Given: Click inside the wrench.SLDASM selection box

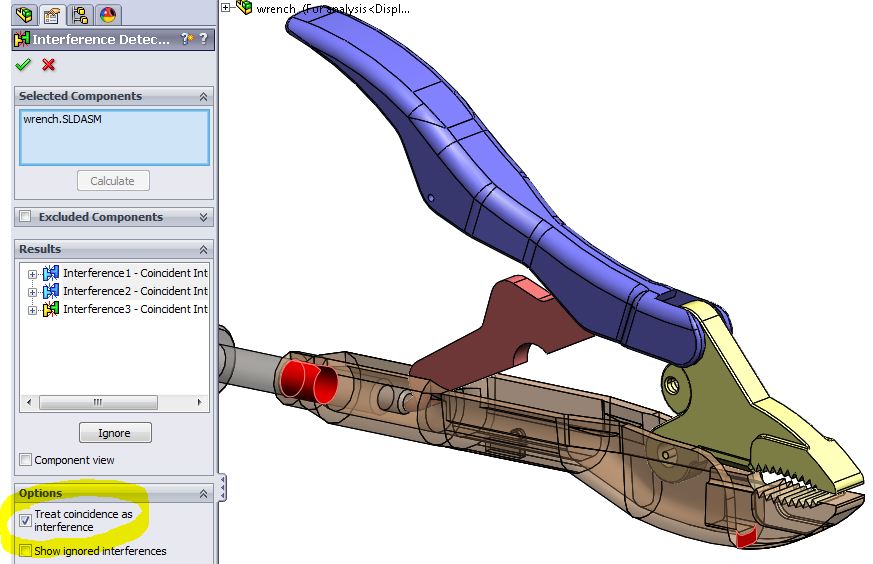Looking at the screenshot, I should [x=112, y=138].
